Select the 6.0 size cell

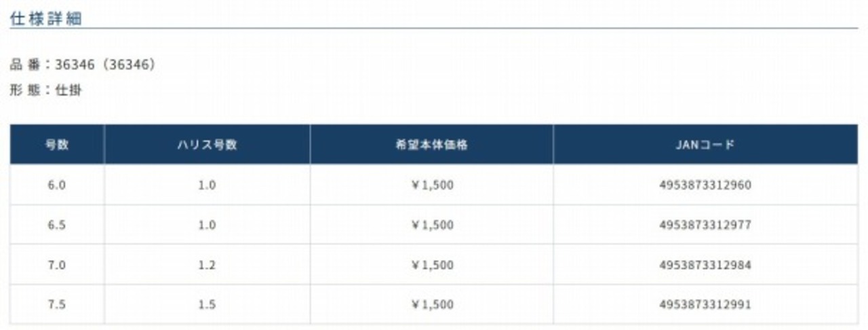[x=57, y=185]
